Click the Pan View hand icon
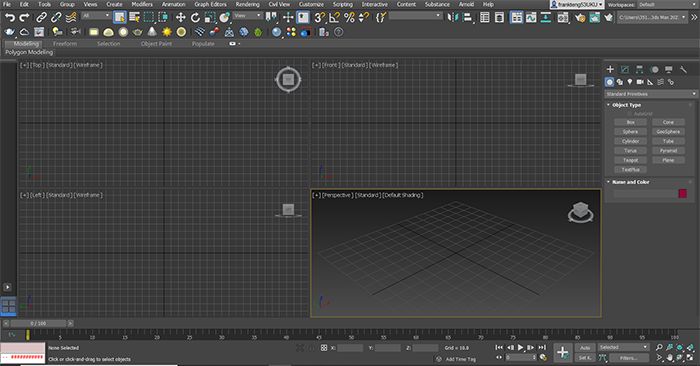 point(670,358)
